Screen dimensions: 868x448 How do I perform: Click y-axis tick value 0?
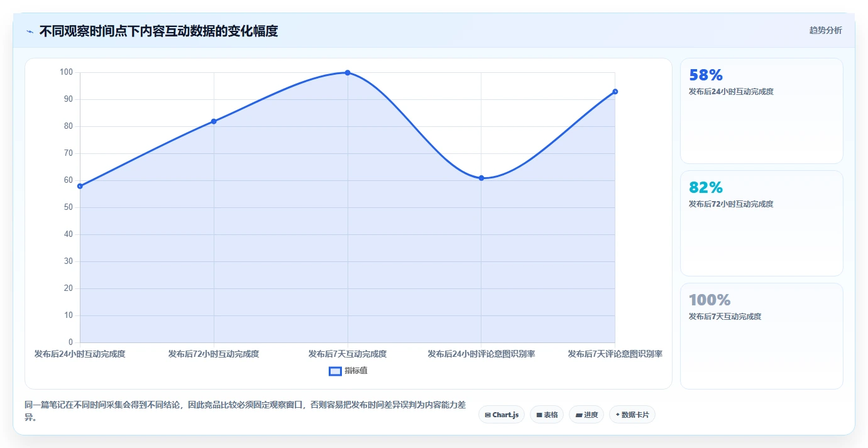tap(71, 342)
